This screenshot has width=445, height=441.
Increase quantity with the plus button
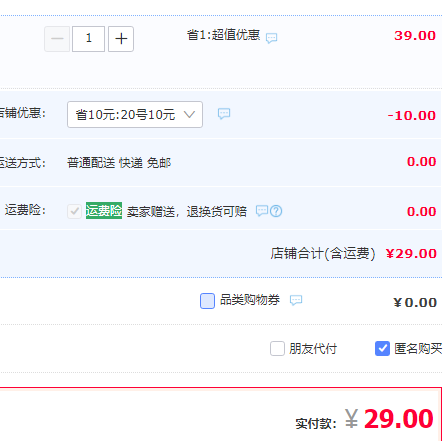[x=121, y=39]
